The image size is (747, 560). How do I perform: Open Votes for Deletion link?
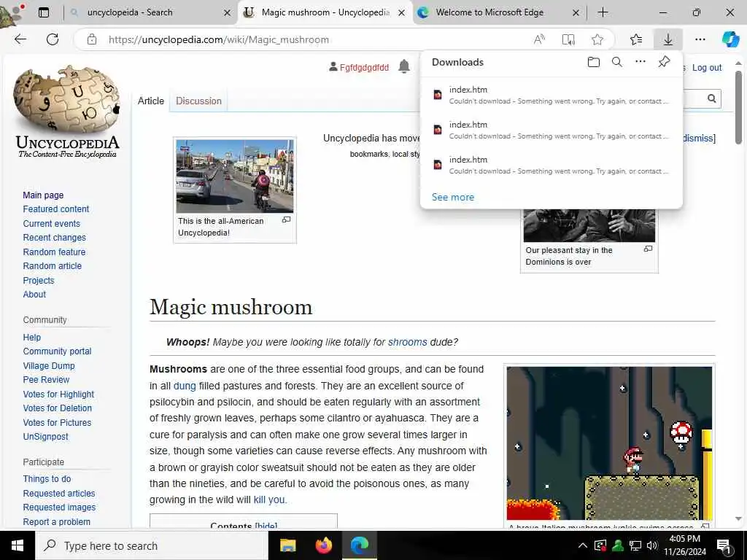click(x=57, y=408)
